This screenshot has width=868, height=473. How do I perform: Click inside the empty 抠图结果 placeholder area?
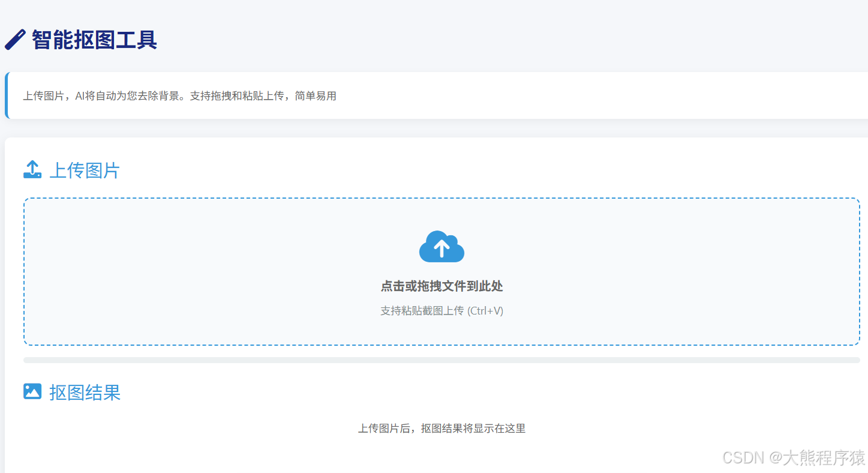point(441,428)
